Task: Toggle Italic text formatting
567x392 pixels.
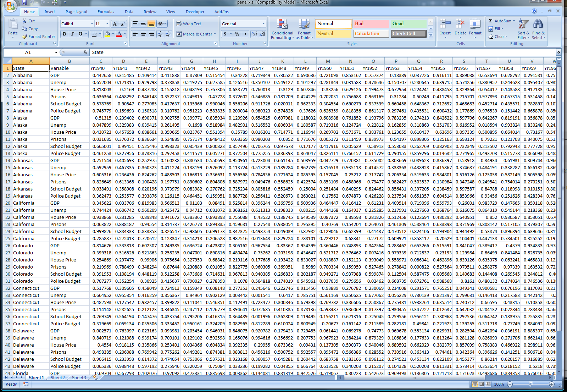Action: 72,34
